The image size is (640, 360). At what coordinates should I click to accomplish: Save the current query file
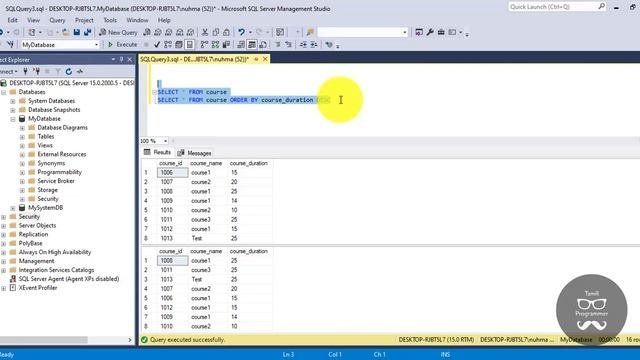tap(76, 32)
